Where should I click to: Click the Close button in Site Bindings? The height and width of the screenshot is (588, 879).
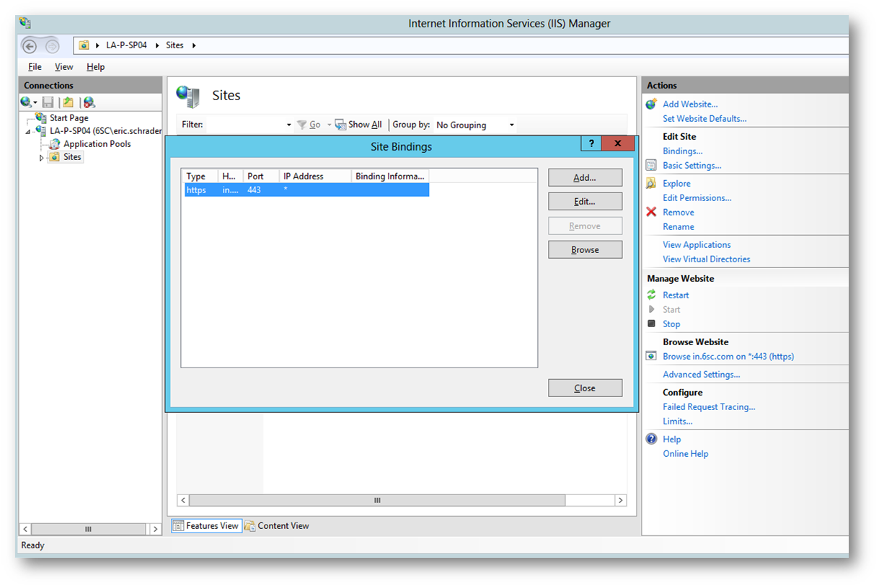click(x=585, y=388)
